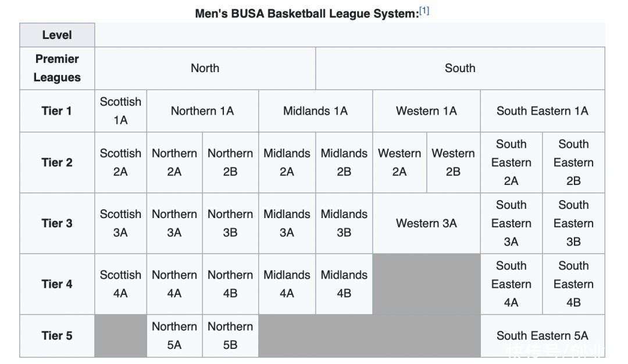Click the Midlands 4B cell
This screenshot has width=628, height=364.
pyautogui.click(x=344, y=284)
